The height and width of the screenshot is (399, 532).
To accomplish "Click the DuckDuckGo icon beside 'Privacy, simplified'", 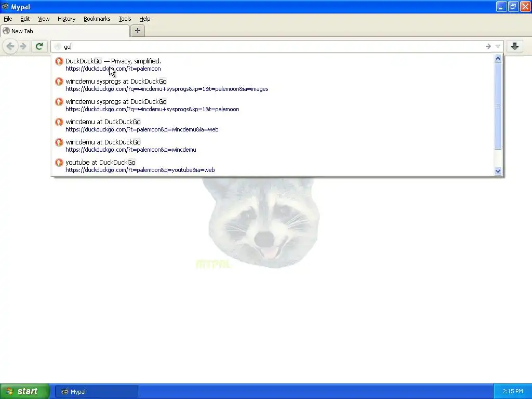I will [59, 61].
